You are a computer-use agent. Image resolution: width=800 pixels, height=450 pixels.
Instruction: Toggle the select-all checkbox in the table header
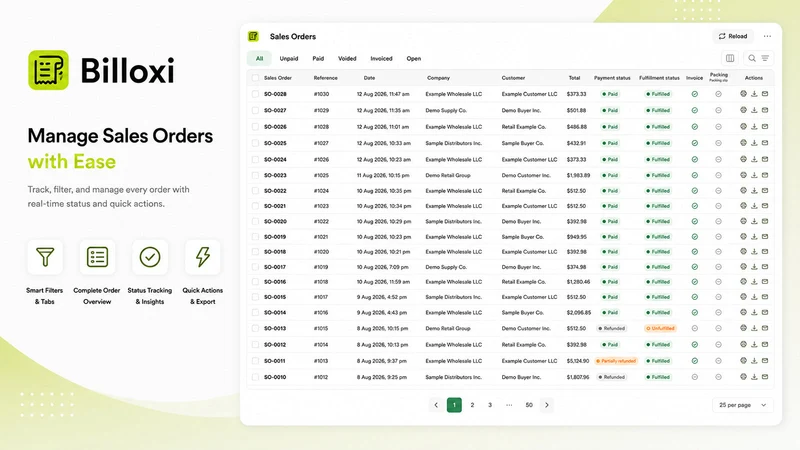255,78
